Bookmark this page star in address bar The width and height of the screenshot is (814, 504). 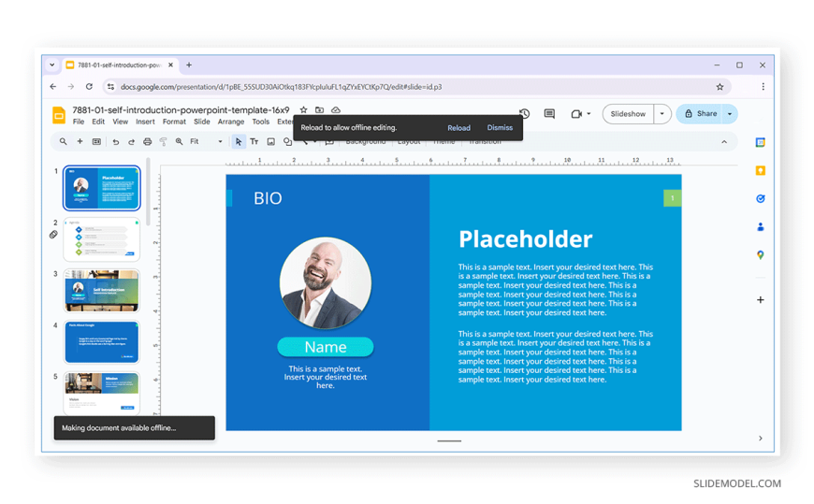click(720, 87)
